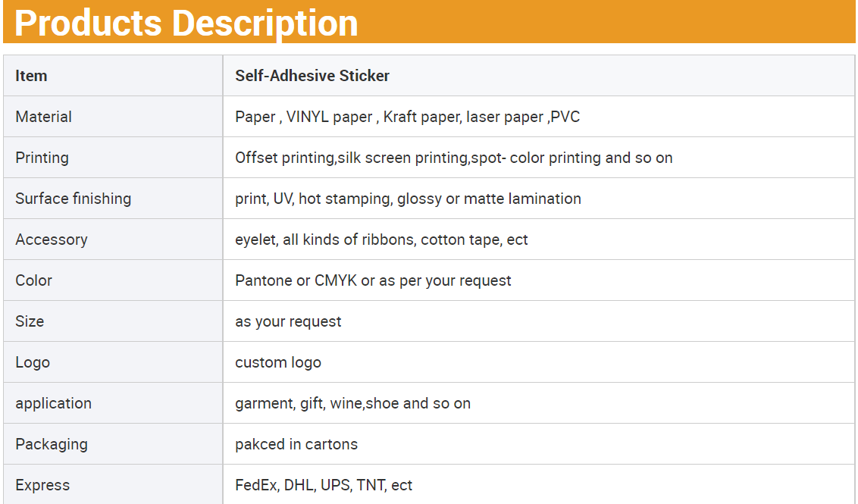Viewport: 858px width, 504px height.
Task: Click the garment, gift, wine cell
Action: click(x=352, y=403)
